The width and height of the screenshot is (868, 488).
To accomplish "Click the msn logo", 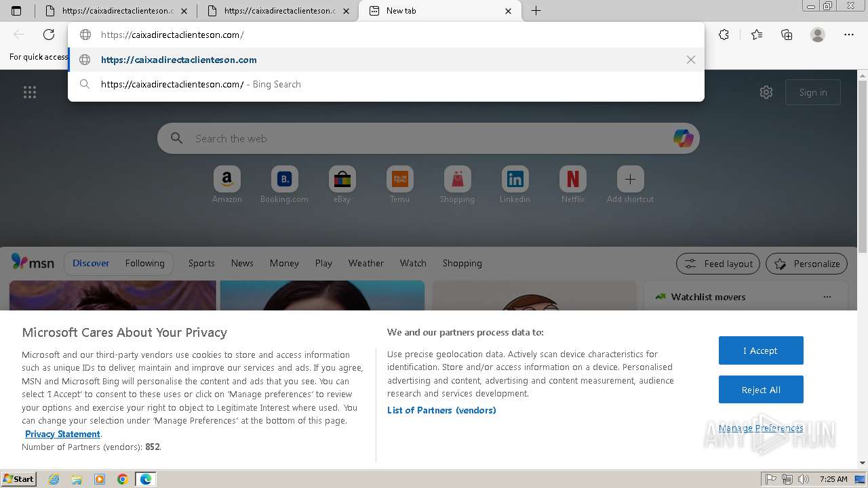I will [x=33, y=262].
